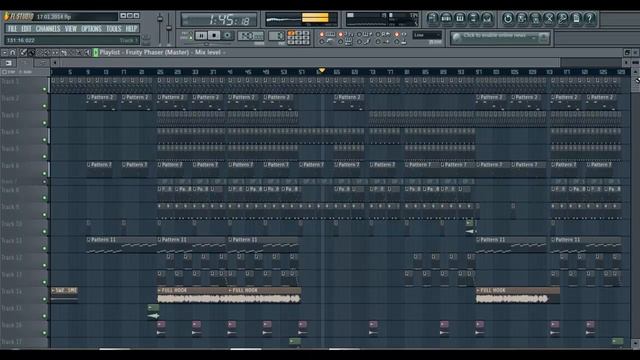The height and width of the screenshot is (360, 640).
Task: Open the step sequencer shortcut icon
Action: point(446,18)
